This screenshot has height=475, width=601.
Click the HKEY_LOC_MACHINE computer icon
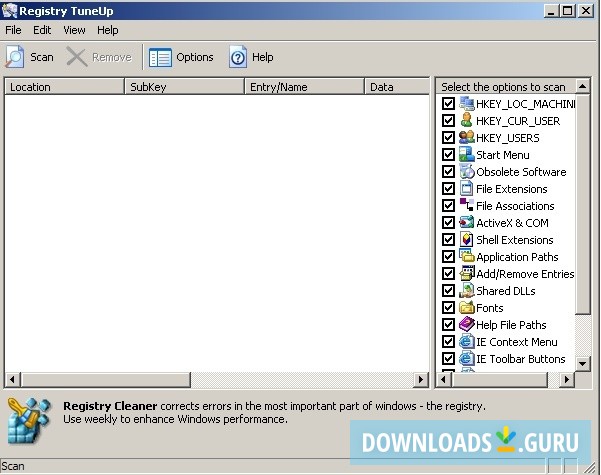pyautogui.click(x=466, y=104)
